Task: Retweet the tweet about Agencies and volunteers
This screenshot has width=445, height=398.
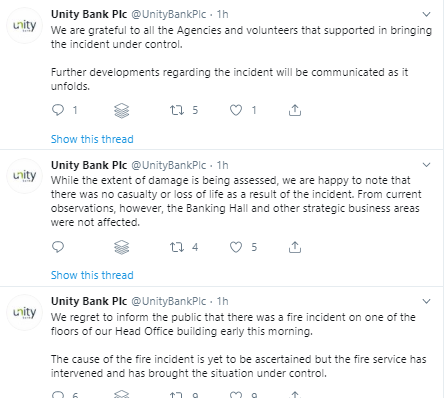Action: coord(177,110)
